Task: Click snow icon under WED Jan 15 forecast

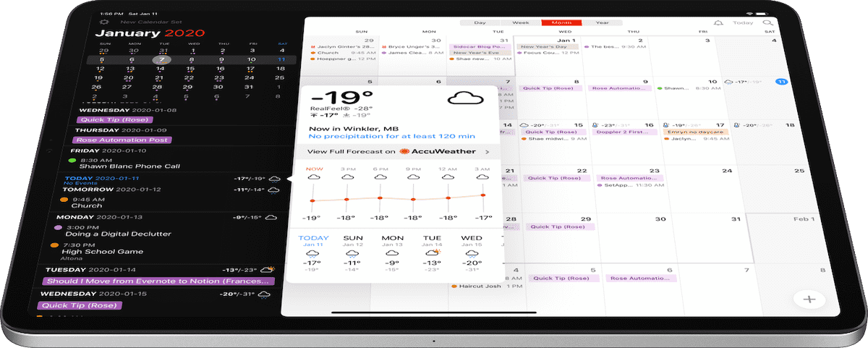Action: coord(471,254)
